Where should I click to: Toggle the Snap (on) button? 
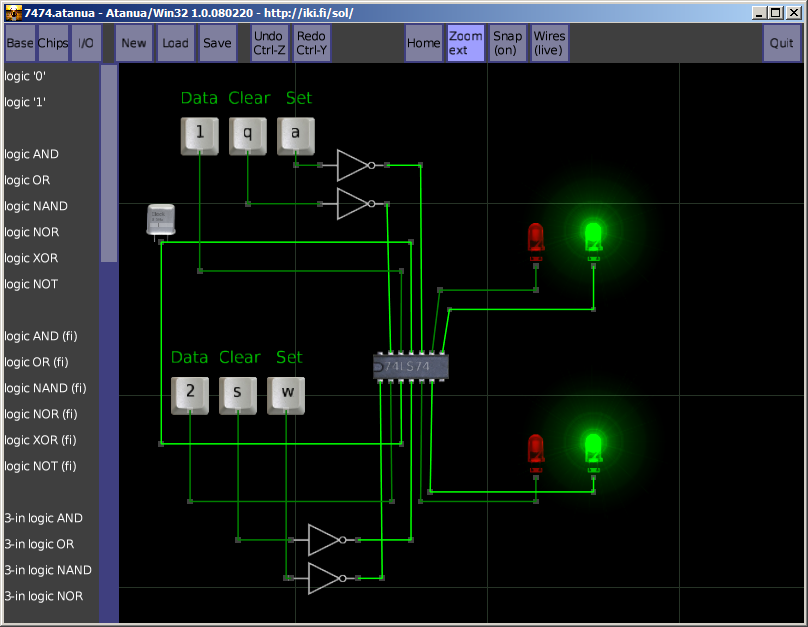tap(507, 43)
